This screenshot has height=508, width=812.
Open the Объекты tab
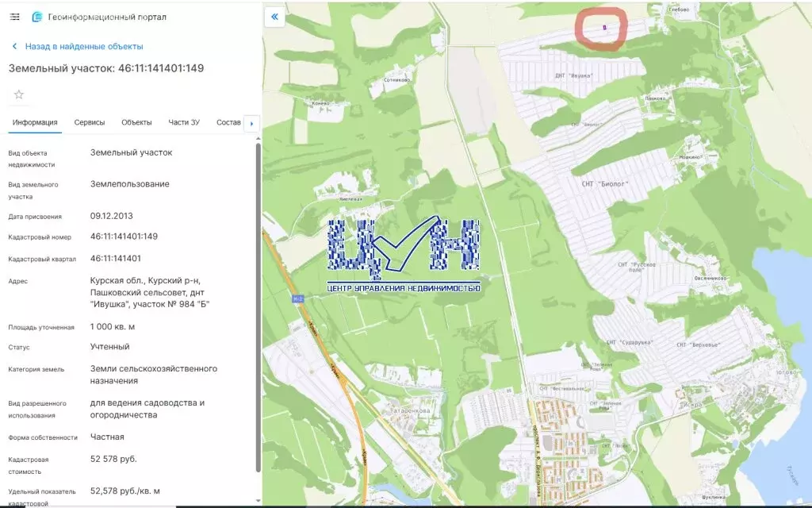(x=136, y=122)
